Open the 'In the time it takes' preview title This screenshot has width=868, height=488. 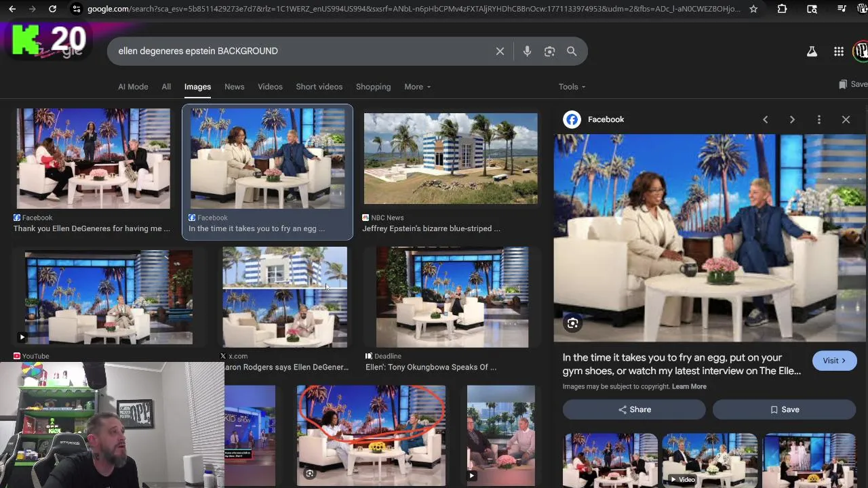(682, 364)
